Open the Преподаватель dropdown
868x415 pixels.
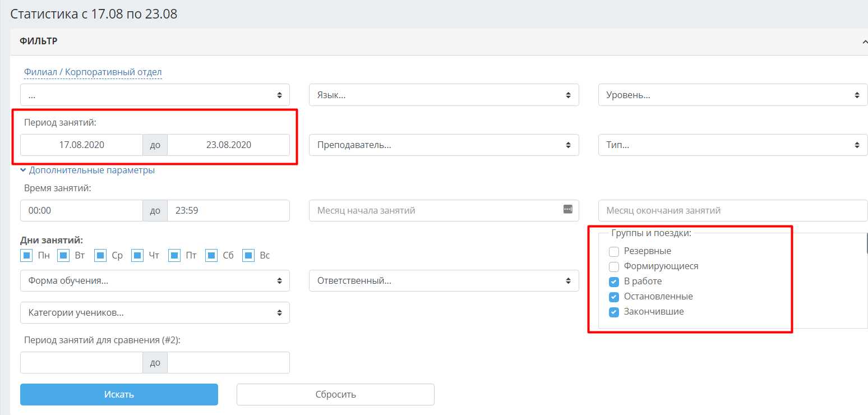click(444, 145)
